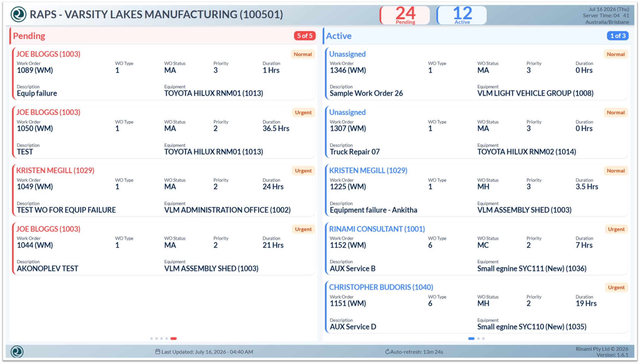Screen dimensions: 640x364
Task: Click the auto-refresh circular arrow icon
Action: pyautogui.click(x=387, y=352)
